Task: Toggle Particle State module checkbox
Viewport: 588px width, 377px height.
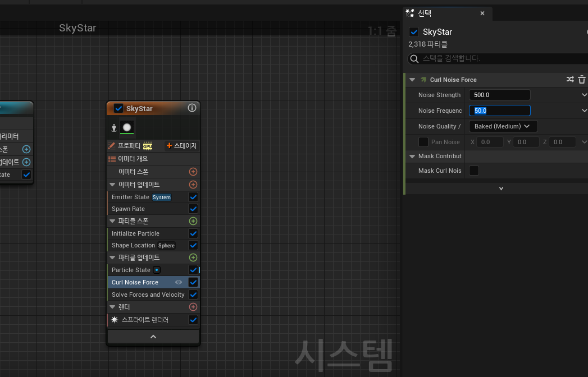Action: tap(193, 270)
